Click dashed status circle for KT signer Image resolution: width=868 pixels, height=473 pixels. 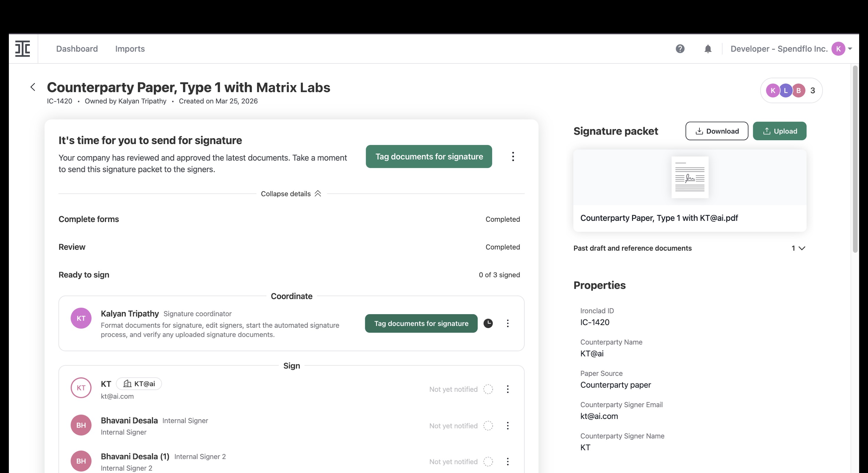click(x=488, y=389)
